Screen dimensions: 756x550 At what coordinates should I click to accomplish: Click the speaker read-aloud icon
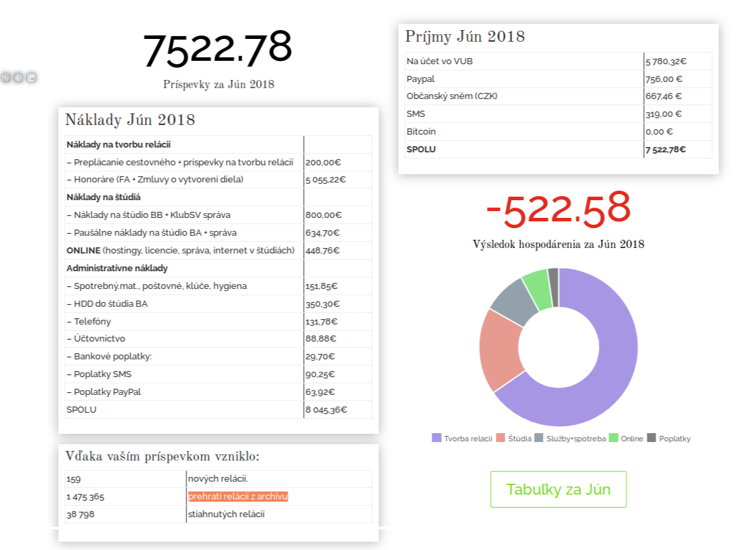pos(18,78)
